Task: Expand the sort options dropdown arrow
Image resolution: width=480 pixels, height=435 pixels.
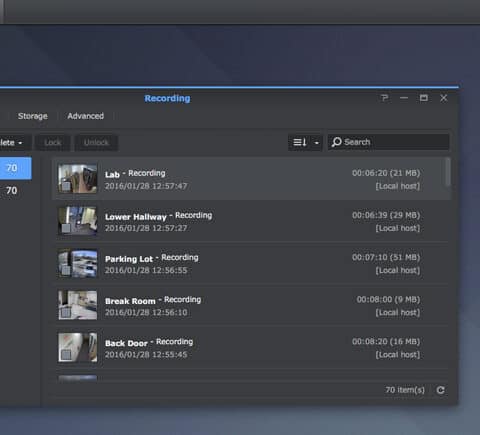Action: pos(317,143)
